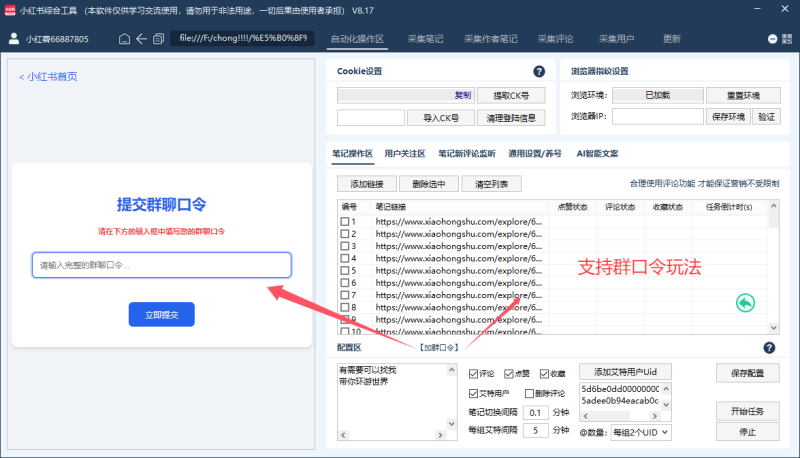
Task: Click the 保存配置 button
Action: [747, 373]
